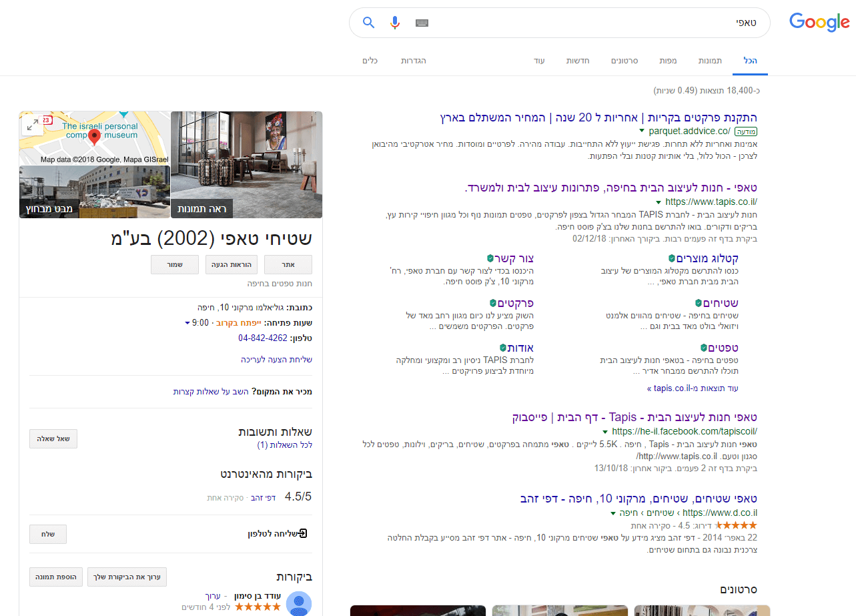Open the on-screen keyboard icon
Image resolution: width=856 pixels, height=616 pixels.
click(422, 23)
